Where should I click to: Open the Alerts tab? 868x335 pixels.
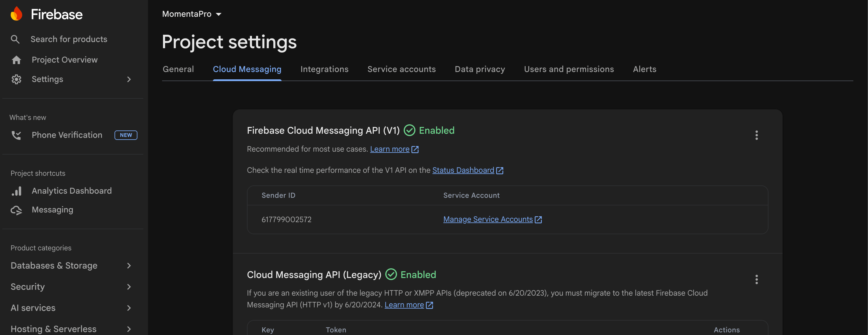point(644,69)
